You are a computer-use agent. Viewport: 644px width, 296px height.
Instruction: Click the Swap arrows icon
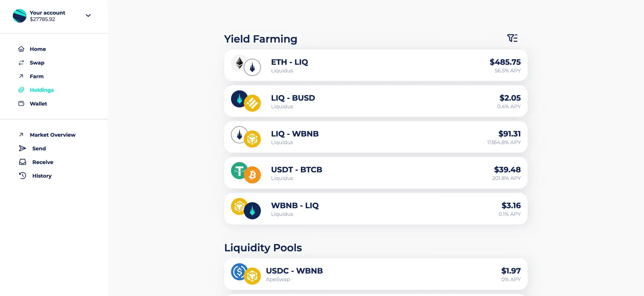click(x=21, y=63)
